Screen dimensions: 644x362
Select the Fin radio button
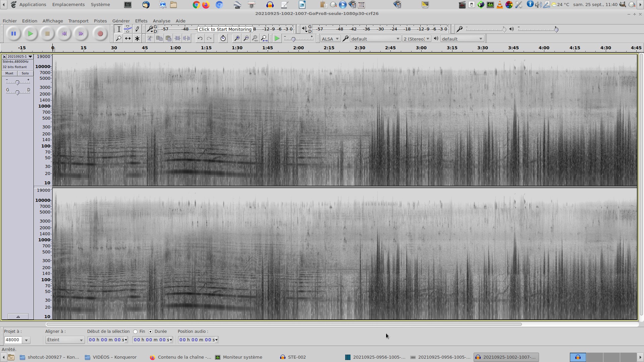tap(136, 331)
